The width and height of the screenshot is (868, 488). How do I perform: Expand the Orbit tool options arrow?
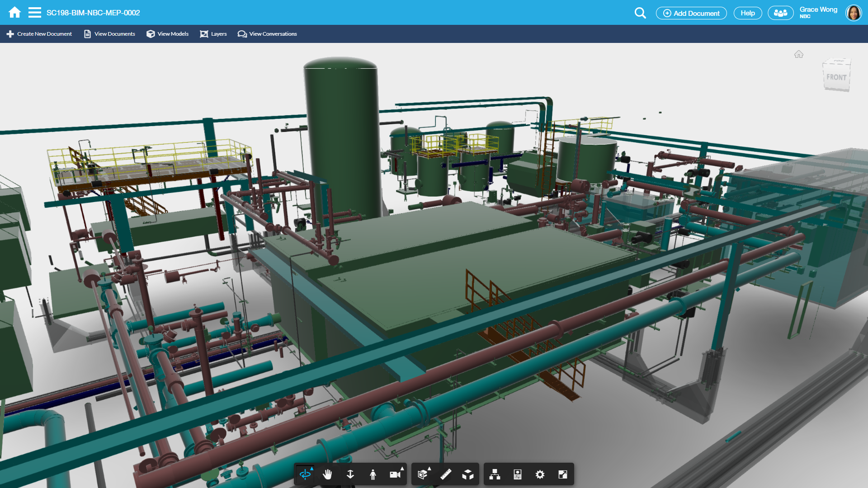(x=312, y=469)
